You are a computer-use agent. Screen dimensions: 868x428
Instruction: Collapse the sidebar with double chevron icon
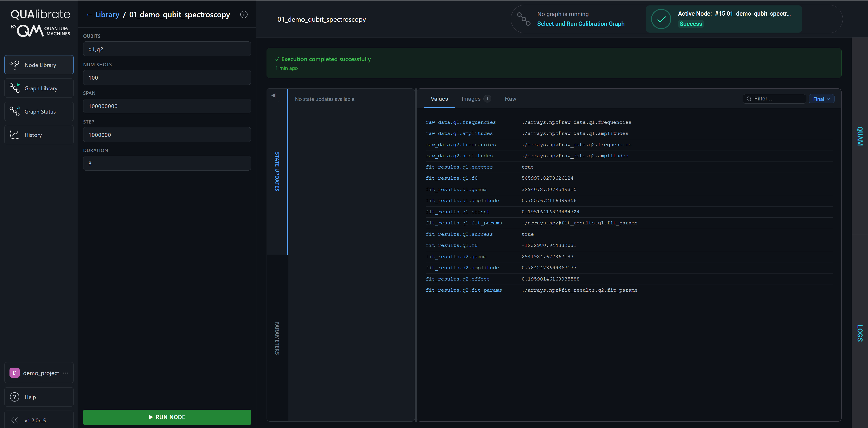14,420
